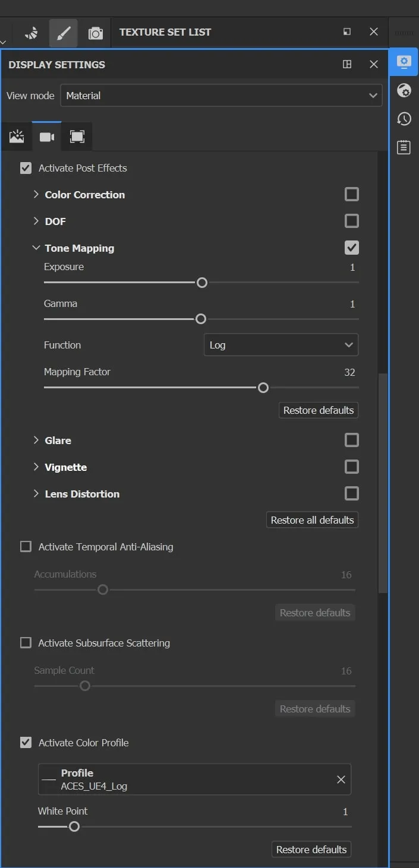Open Shader Settings globe icon in sidebar
The height and width of the screenshot is (868, 419).
[x=404, y=91]
